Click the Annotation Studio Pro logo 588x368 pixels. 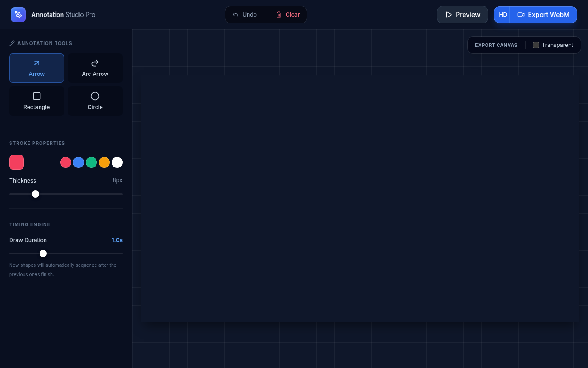pyautogui.click(x=18, y=15)
